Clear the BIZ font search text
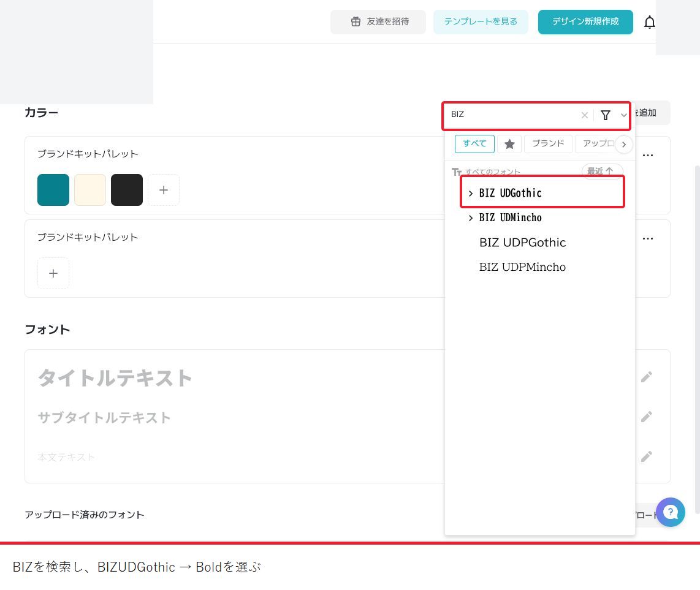Screen dimensions: 700x590 click(x=584, y=115)
